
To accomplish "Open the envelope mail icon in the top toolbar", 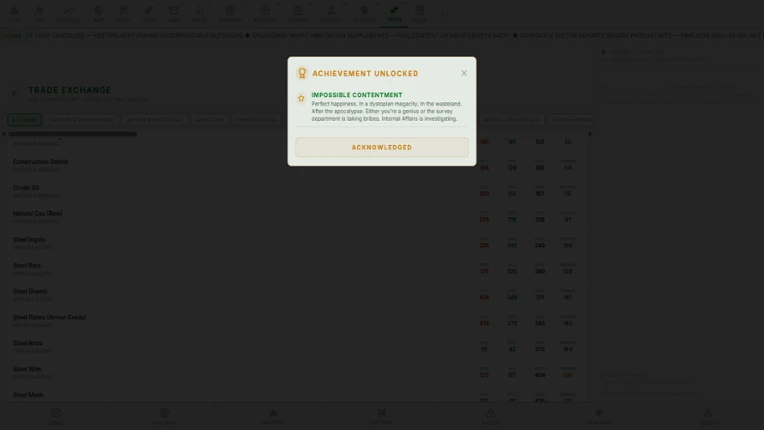I will [x=173, y=14].
